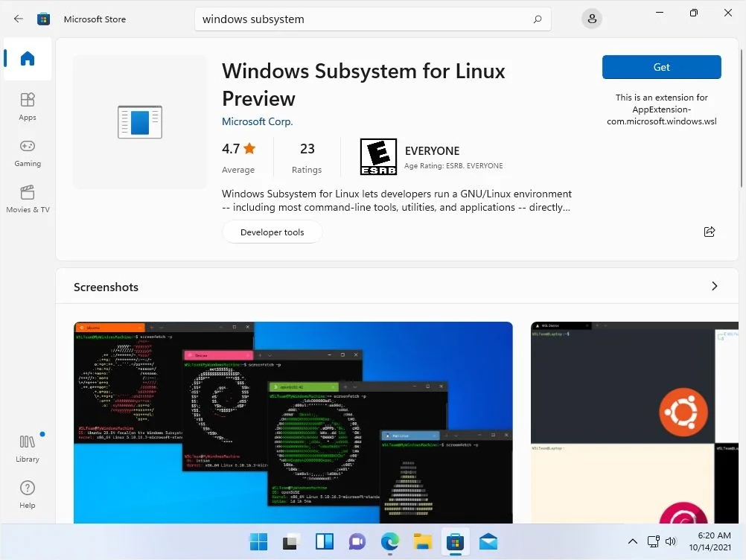This screenshot has height=560, width=746.
Task: Click the Screenshots heading
Action: coord(106,287)
